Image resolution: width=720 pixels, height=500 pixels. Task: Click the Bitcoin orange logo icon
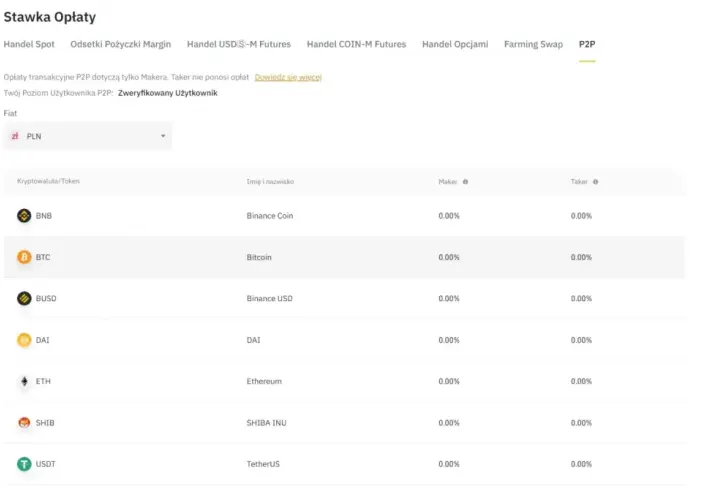point(24,257)
